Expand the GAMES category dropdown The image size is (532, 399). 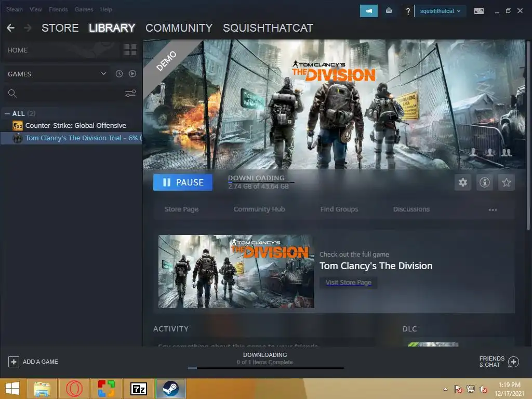56,74
